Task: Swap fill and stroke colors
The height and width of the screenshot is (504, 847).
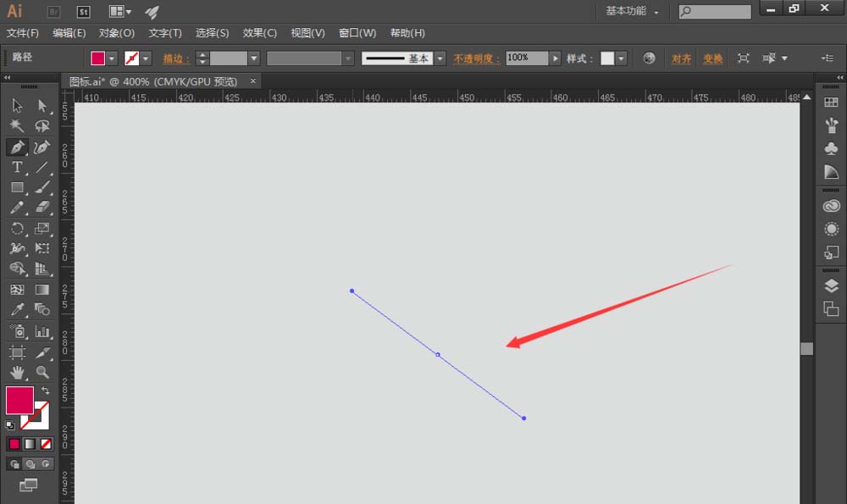Action: coord(46,390)
